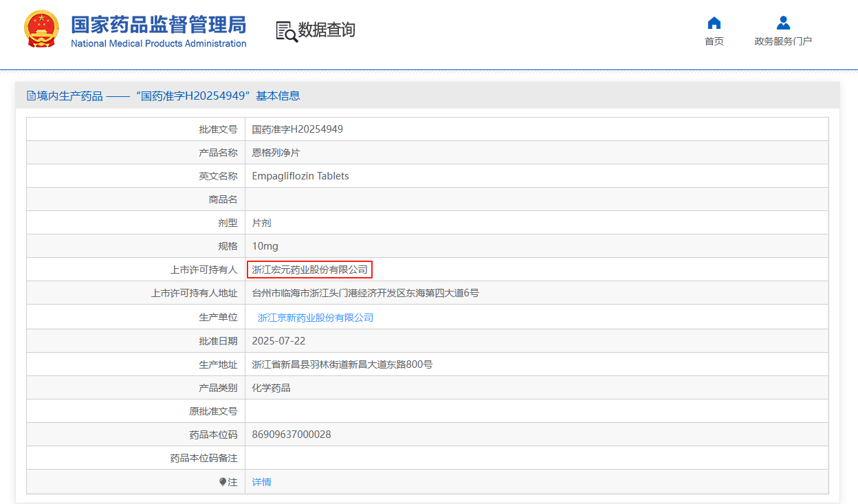The height and width of the screenshot is (504, 858).
Task: Open the 政务服务门户 navigation label
Action: [x=783, y=41]
